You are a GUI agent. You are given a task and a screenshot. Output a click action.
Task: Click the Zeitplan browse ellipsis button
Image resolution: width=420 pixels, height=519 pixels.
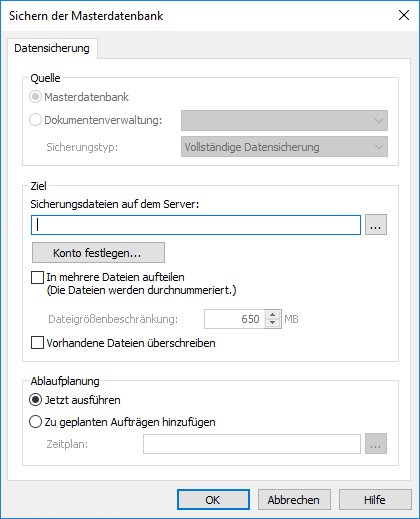(x=376, y=444)
